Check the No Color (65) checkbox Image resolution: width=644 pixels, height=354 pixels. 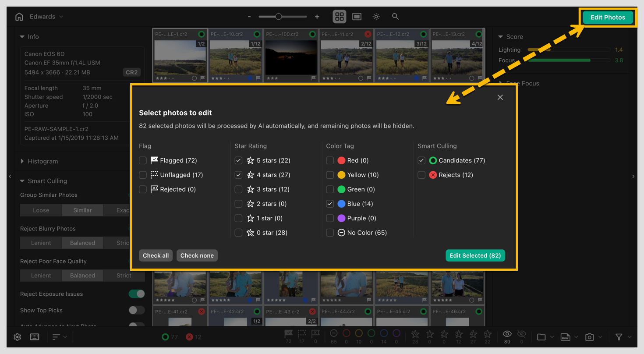click(x=330, y=233)
